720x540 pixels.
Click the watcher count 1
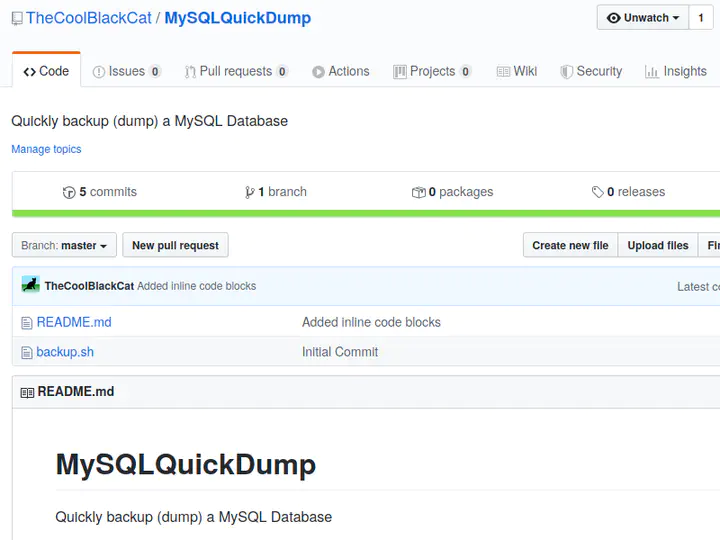pyautogui.click(x=701, y=18)
